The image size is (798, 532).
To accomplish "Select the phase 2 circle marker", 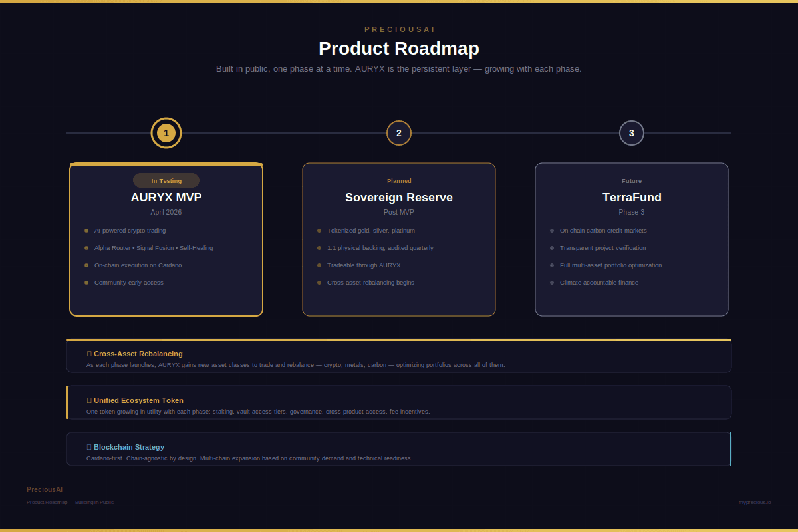I will [399, 133].
